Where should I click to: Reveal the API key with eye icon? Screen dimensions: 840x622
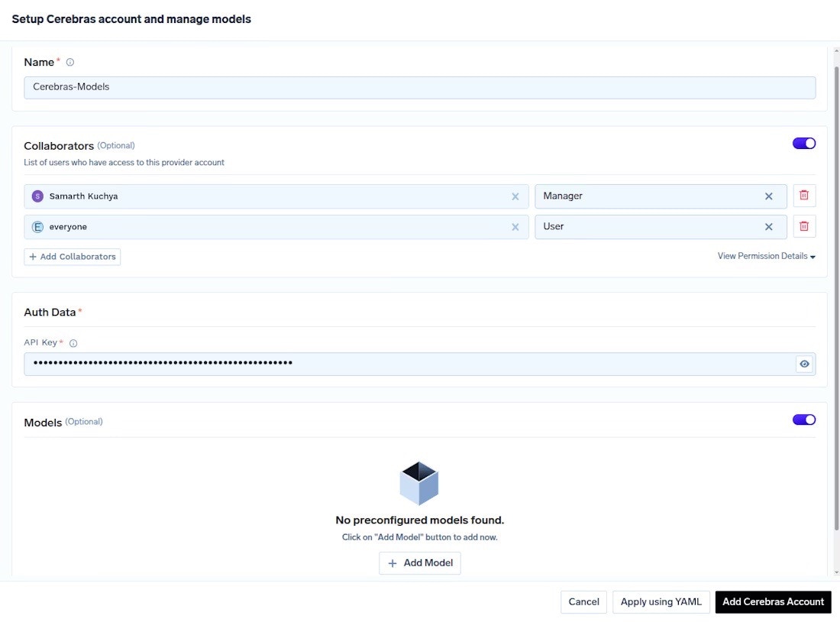click(805, 364)
